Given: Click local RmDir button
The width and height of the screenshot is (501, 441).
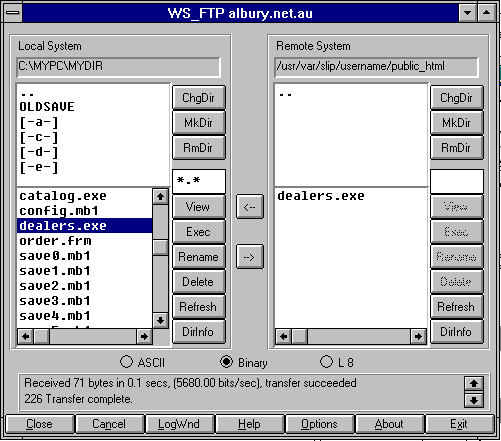Looking at the screenshot, I should [199, 148].
